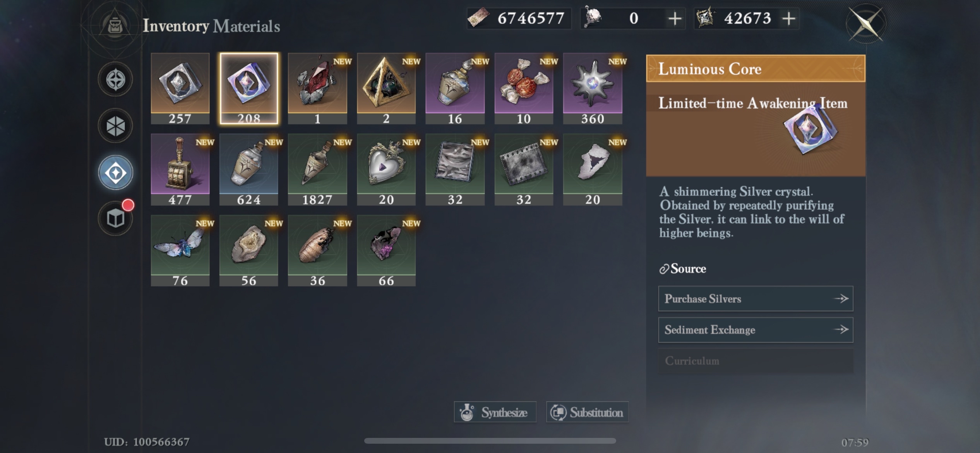Screen dimensions: 980x453
Task: Add currency via plus beside 0
Action: [x=675, y=18]
